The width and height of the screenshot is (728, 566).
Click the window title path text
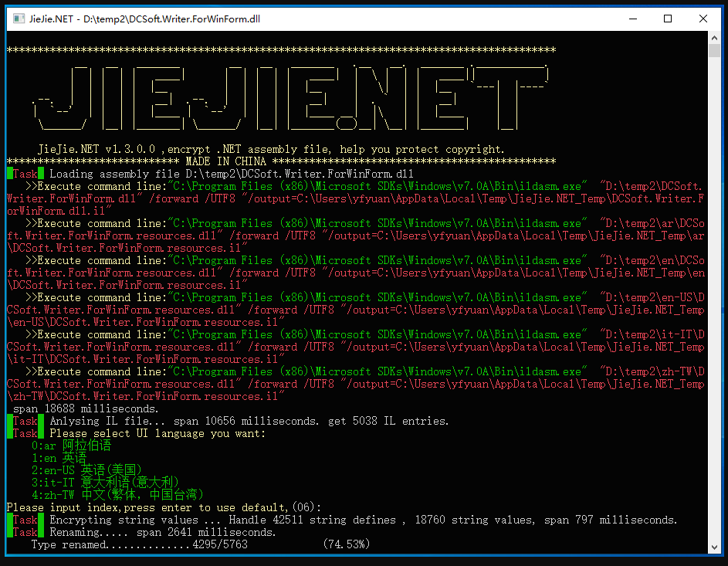[172, 19]
